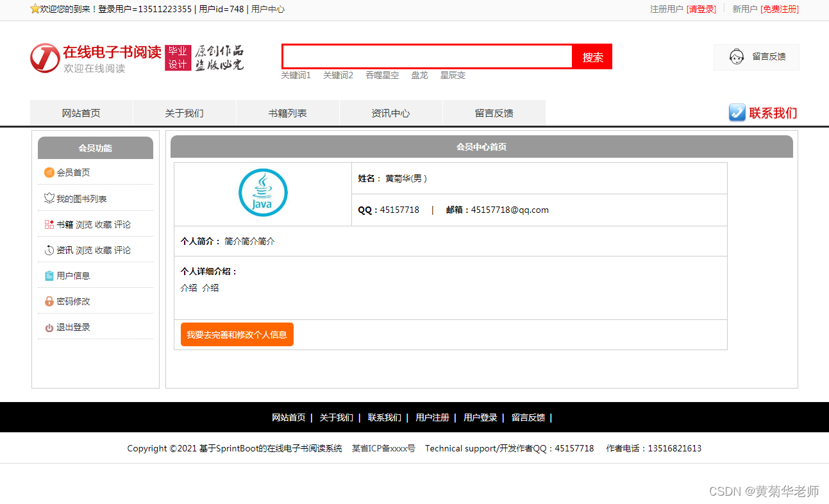Click the 联系我们 envelope icon
Image resolution: width=829 pixels, height=504 pixels.
[736, 112]
